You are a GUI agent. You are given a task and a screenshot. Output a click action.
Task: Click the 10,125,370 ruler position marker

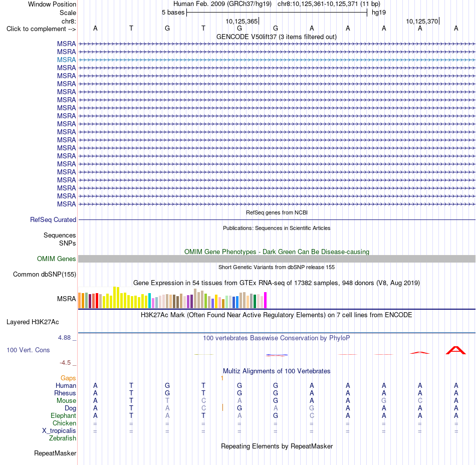422,21
